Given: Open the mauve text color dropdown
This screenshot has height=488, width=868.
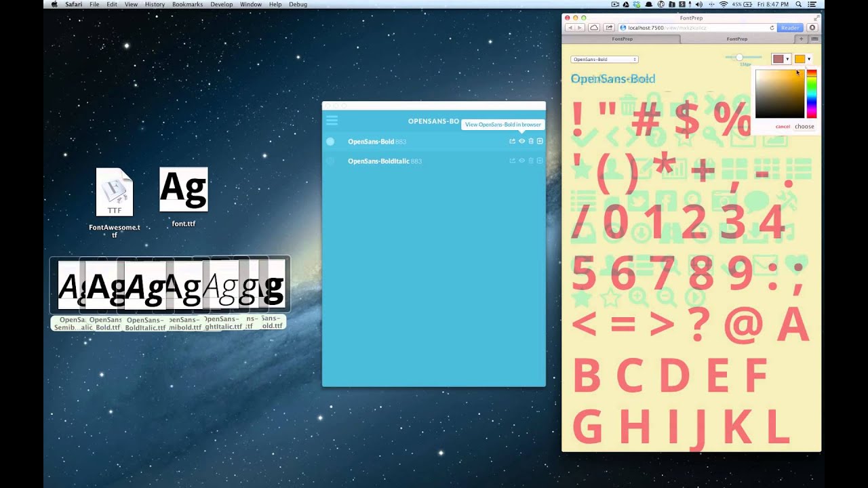Looking at the screenshot, I should 781,59.
